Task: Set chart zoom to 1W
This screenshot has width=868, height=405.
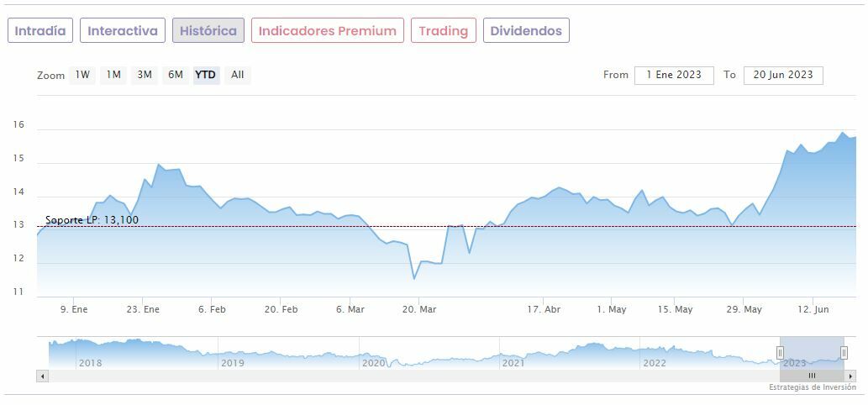Action: point(82,75)
